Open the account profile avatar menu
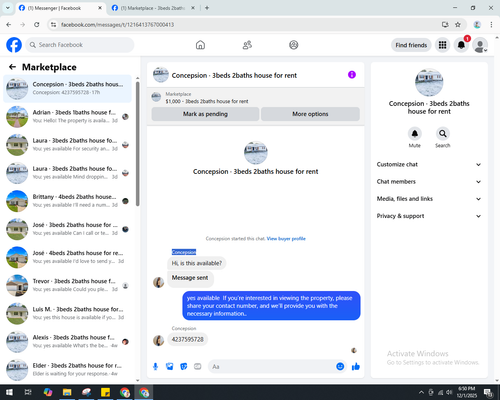Screen dimensions: 500x400 point(480,45)
